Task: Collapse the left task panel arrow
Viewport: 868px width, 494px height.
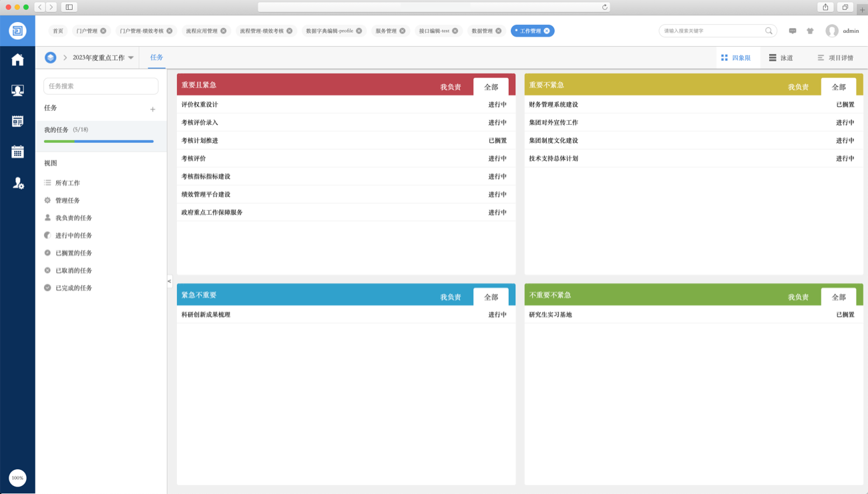Action: point(170,282)
